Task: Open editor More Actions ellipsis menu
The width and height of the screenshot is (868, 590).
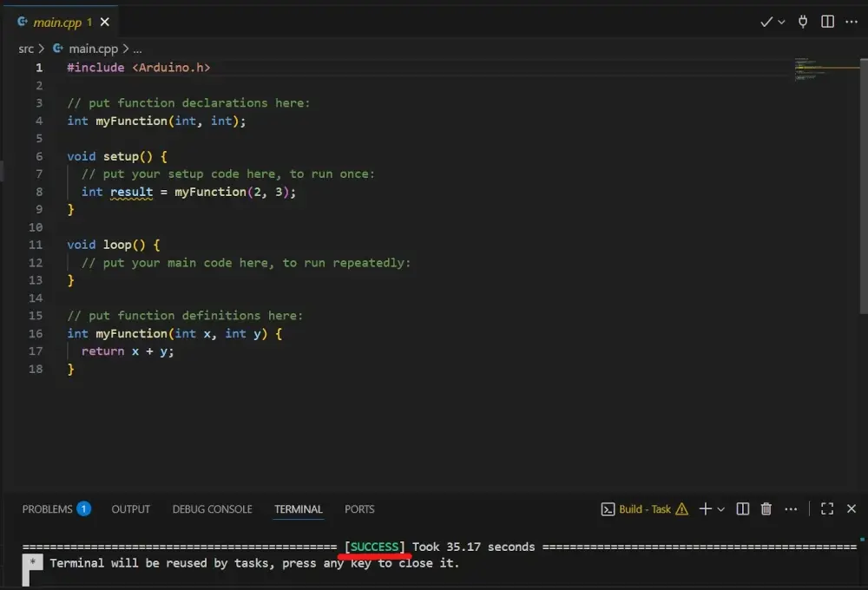Action: point(852,22)
